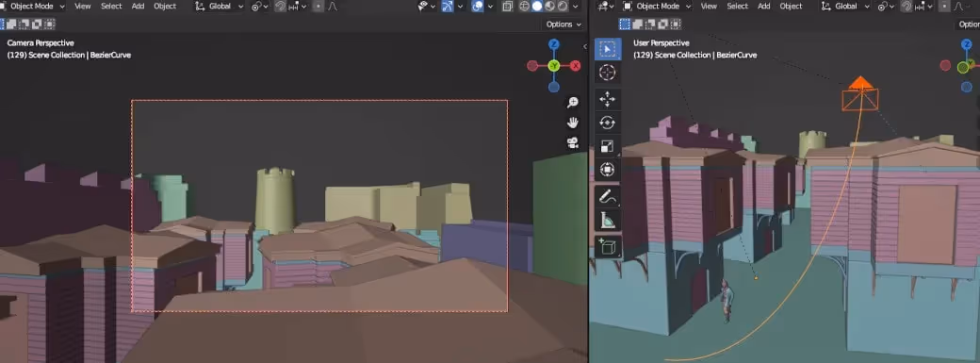
Task: Open Global orientation dropdown in left viewport
Action: (220, 7)
